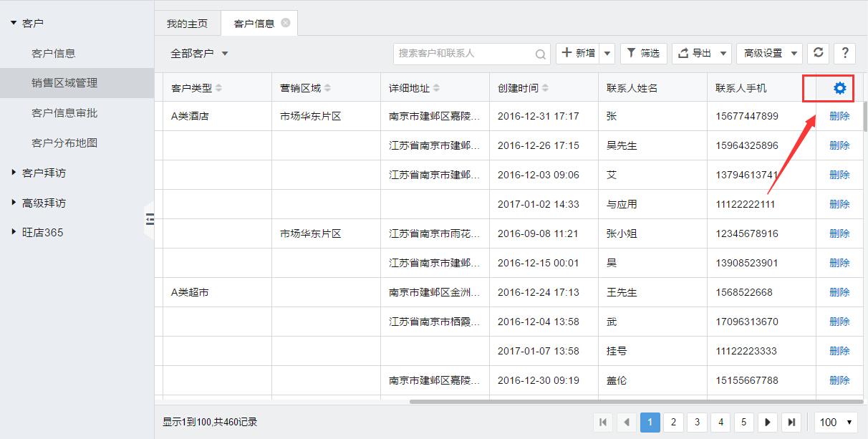Delete the row for contact 吴先生
This screenshot has height=439, width=868.
click(x=839, y=145)
